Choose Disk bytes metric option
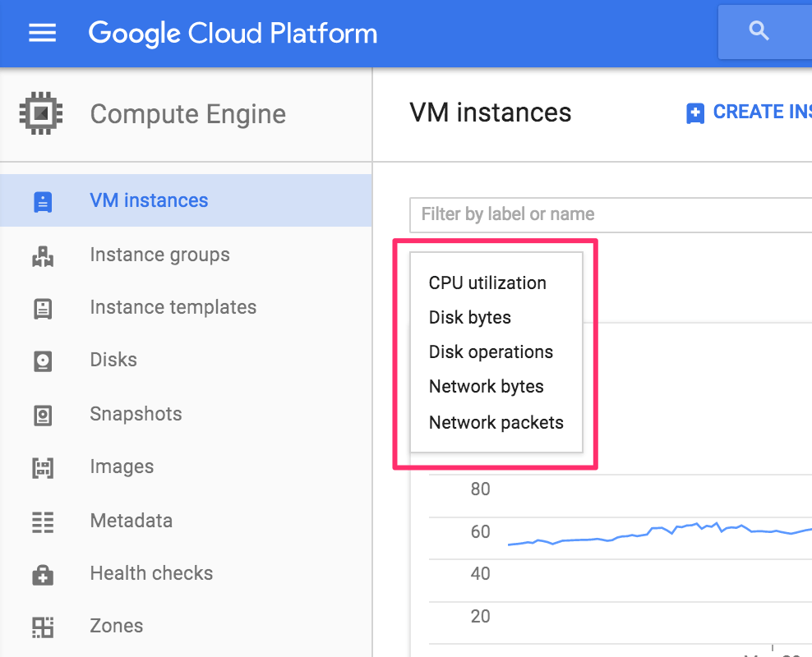This screenshot has width=812, height=657. click(470, 318)
